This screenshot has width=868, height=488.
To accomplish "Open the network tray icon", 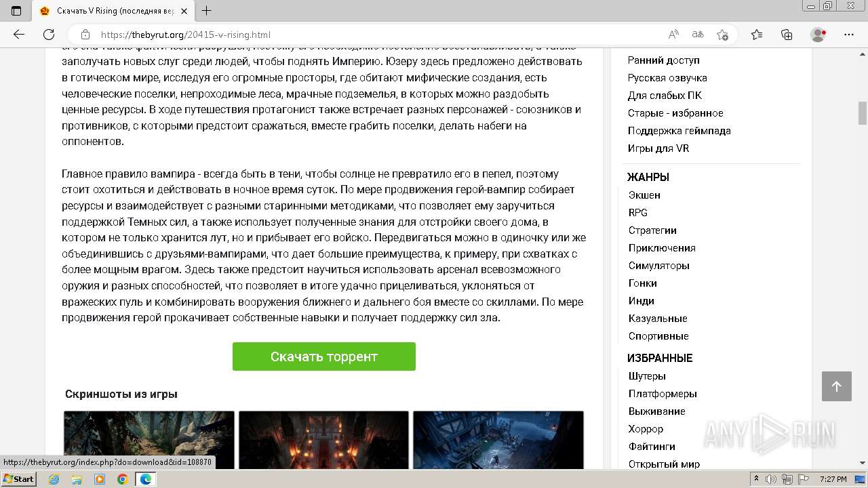I will 787,479.
